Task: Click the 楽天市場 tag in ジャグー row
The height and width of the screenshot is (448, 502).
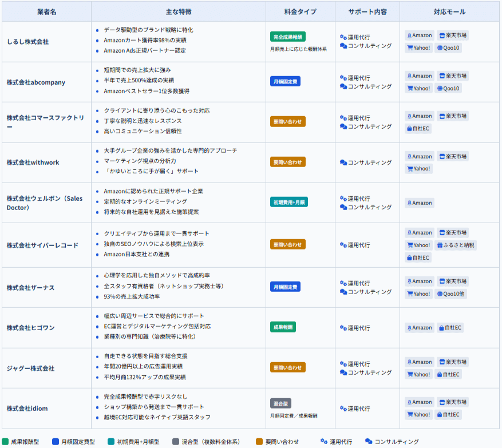Action: (x=453, y=362)
